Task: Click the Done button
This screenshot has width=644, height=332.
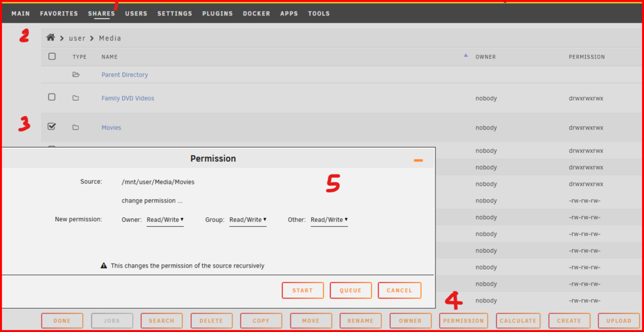Action: pyautogui.click(x=62, y=320)
